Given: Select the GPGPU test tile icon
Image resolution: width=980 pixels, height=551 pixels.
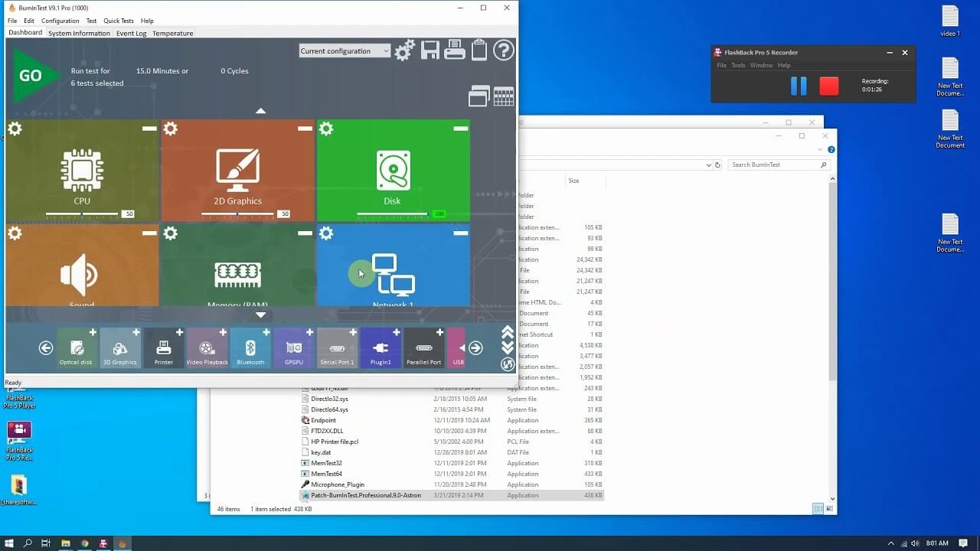Looking at the screenshot, I should coord(294,348).
